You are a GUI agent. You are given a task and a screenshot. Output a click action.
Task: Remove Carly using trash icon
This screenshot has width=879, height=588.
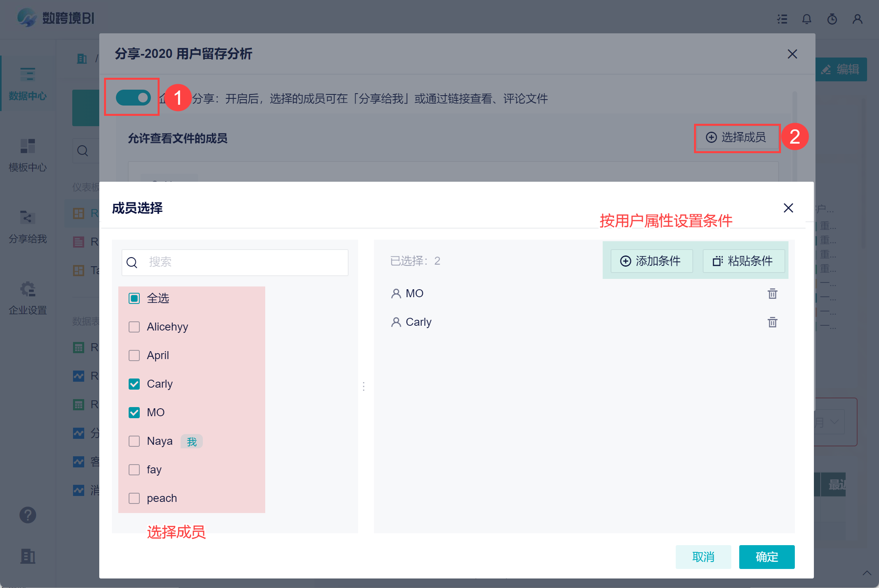click(x=772, y=322)
